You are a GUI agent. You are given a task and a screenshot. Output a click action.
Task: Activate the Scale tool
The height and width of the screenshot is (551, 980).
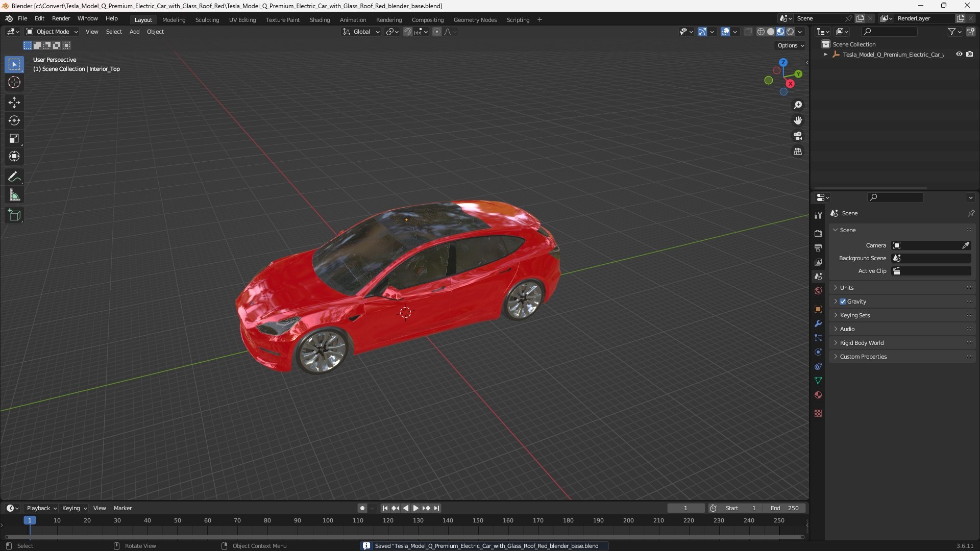14,138
